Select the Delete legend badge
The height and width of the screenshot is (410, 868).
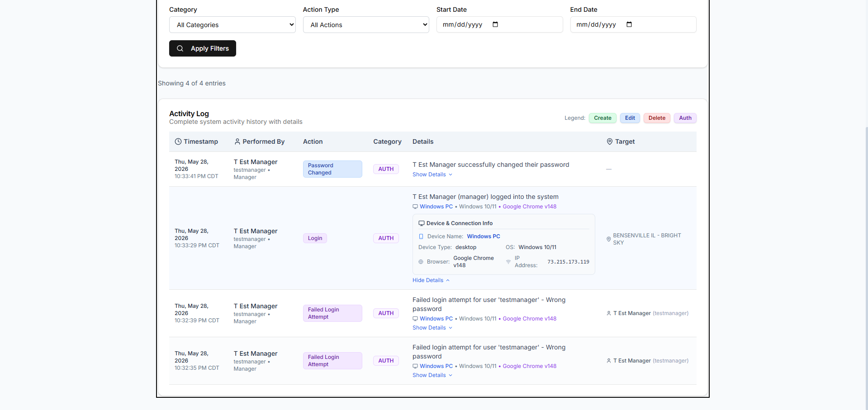point(657,118)
